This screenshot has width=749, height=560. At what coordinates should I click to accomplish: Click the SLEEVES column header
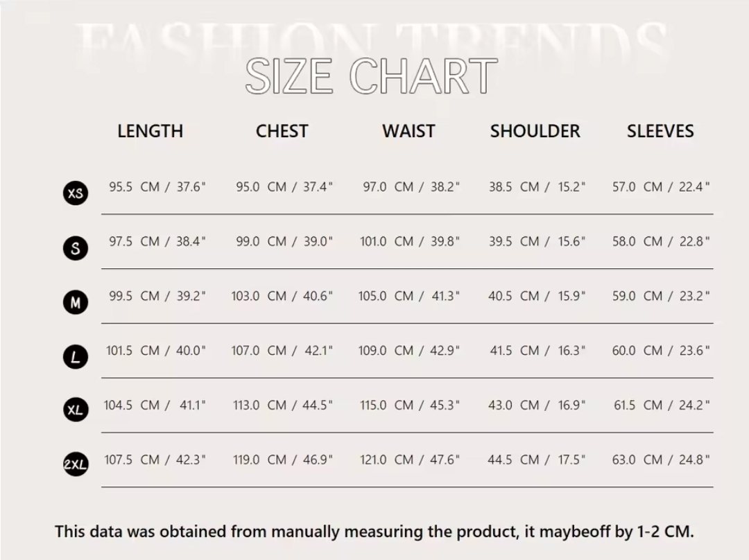point(660,131)
